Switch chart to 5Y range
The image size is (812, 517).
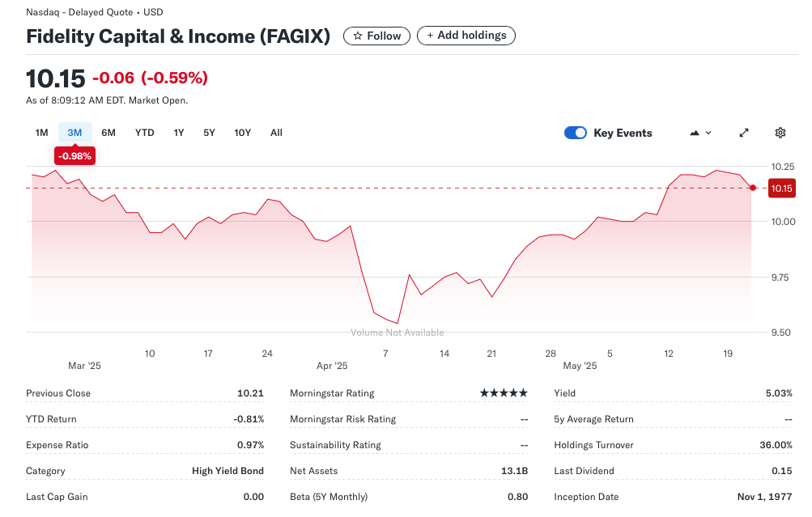[x=209, y=133]
